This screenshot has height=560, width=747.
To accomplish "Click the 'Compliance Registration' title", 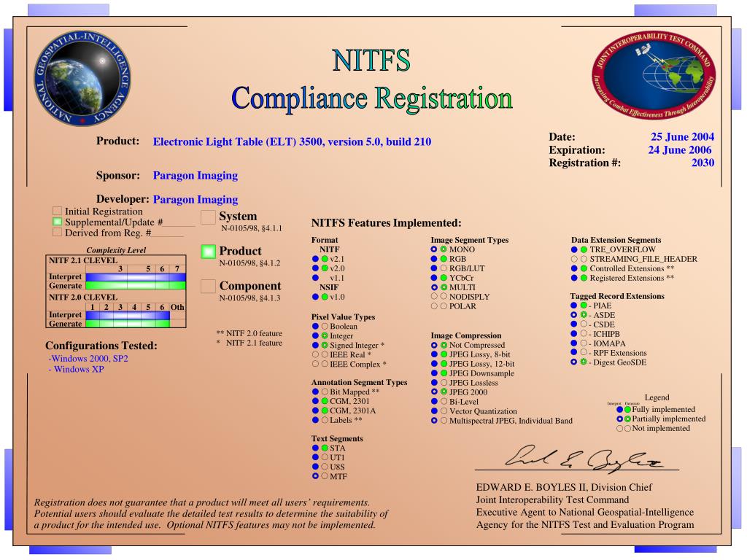I will click(372, 98).
